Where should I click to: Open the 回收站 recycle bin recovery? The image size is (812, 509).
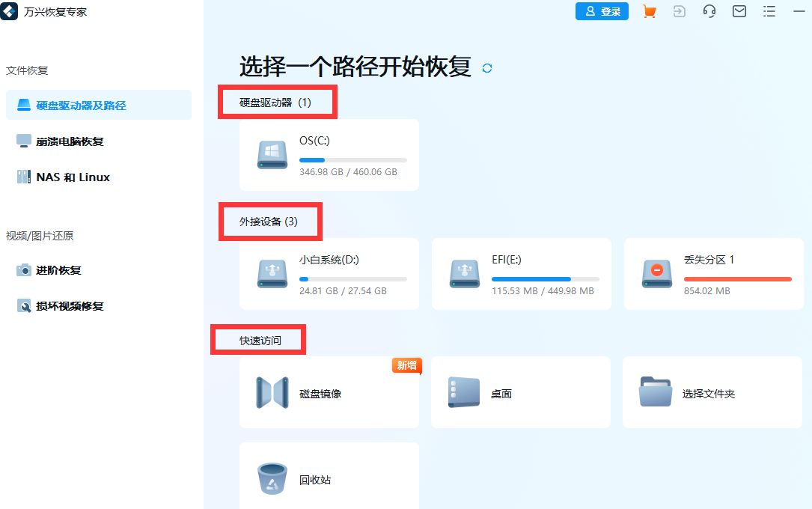pos(329,479)
